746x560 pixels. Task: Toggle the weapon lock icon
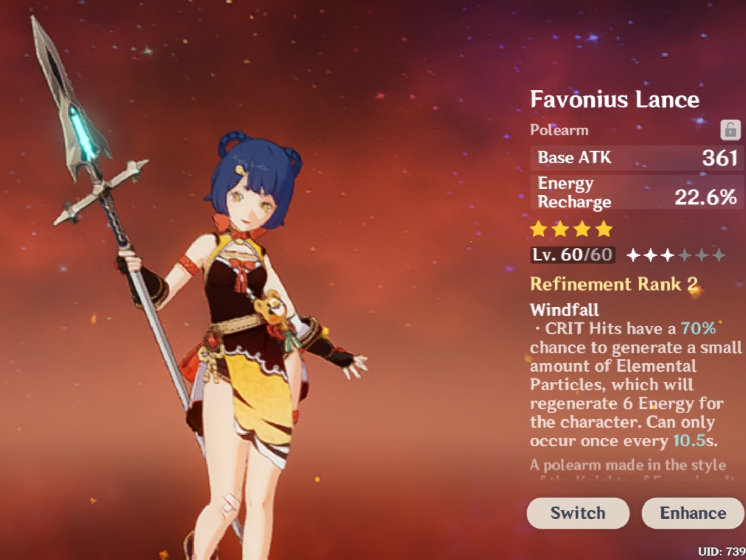pos(730,130)
